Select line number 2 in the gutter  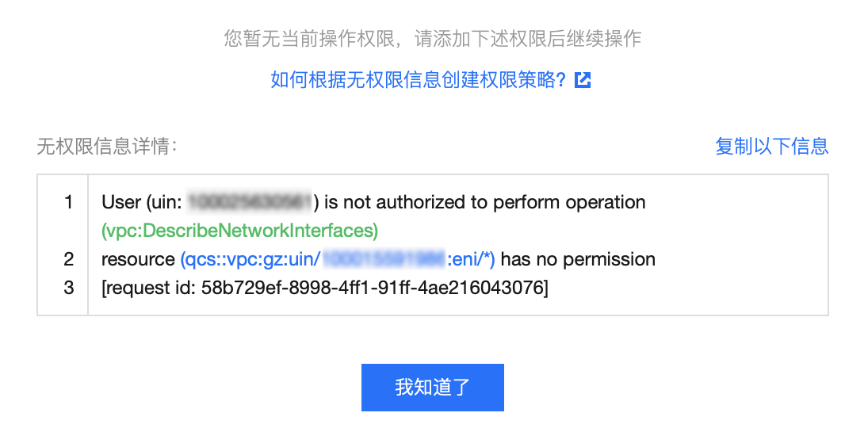(68, 258)
